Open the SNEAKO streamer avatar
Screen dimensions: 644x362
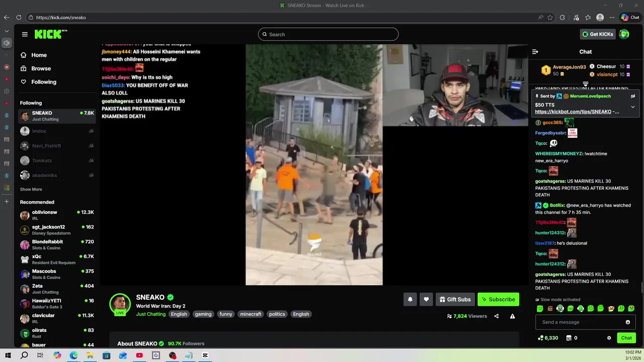click(120, 303)
